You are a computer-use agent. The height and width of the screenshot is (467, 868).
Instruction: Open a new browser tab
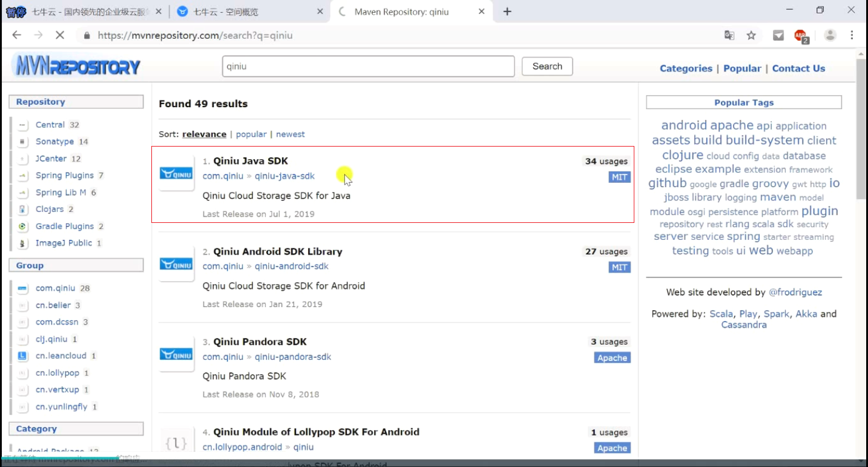(507, 12)
